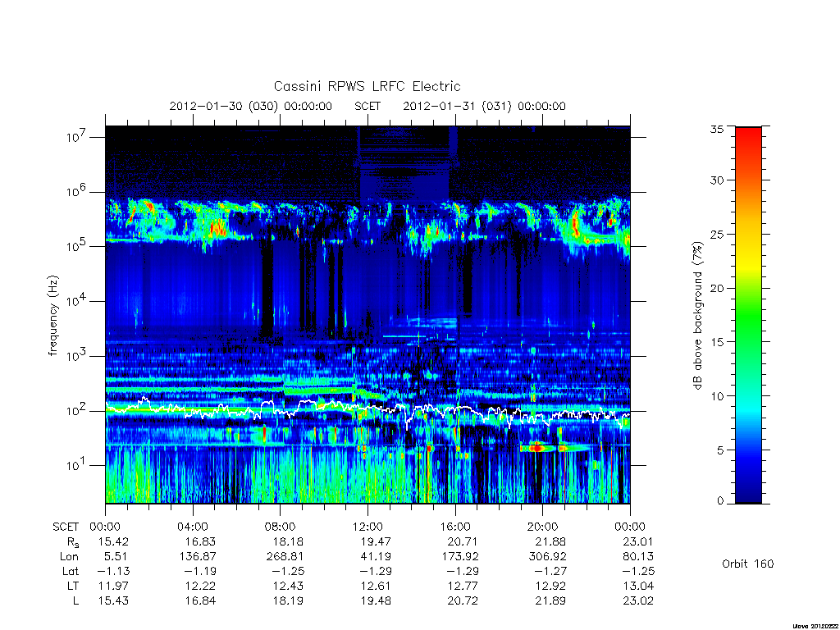Image resolution: width=840 pixels, height=630 pixels.
Task: Select the Orbit 160 label
Action: coord(748,564)
